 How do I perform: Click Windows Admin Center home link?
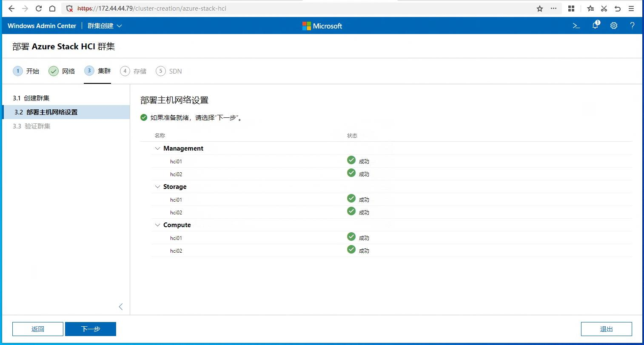point(42,26)
